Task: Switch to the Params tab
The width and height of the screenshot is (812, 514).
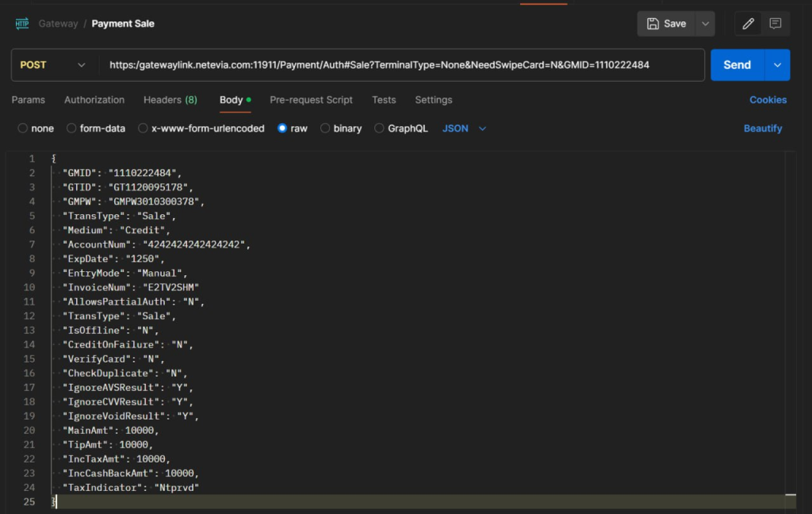Action: 29,100
